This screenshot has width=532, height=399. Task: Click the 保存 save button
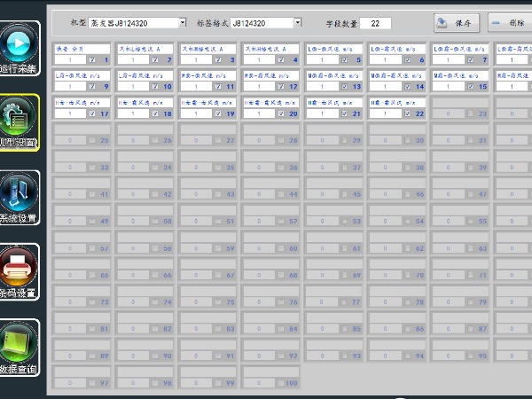(458, 23)
